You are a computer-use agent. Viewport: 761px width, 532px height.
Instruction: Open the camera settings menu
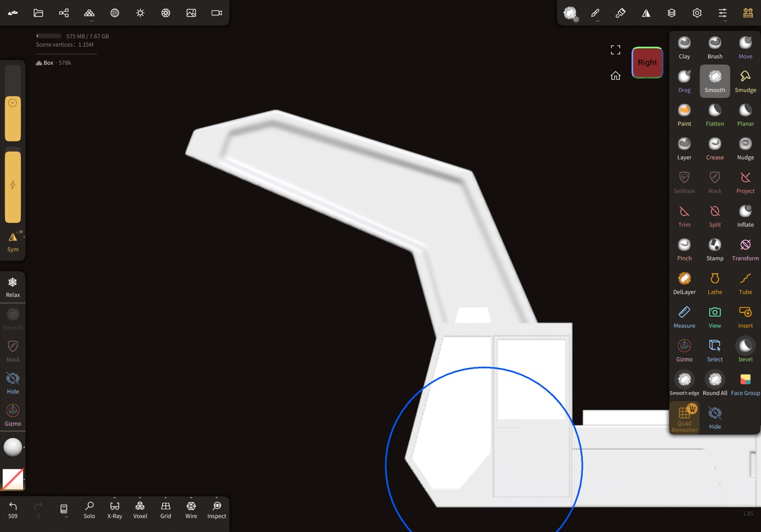217,12
